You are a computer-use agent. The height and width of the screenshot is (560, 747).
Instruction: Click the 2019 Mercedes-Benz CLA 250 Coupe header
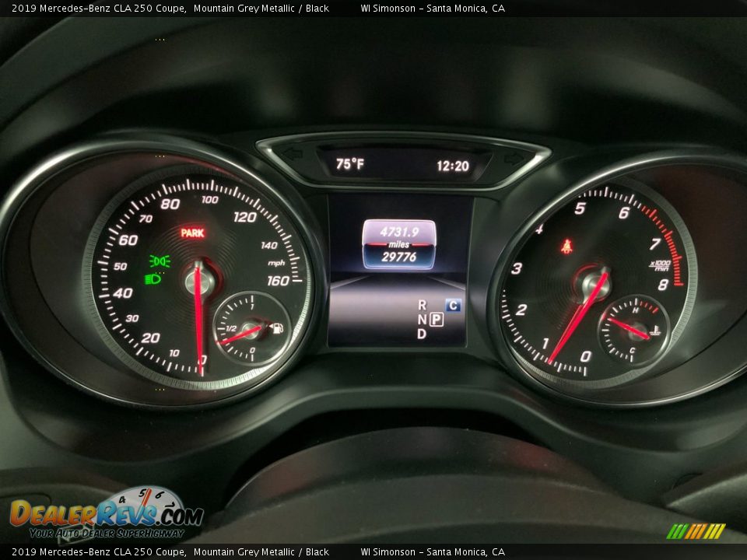pos(92,9)
